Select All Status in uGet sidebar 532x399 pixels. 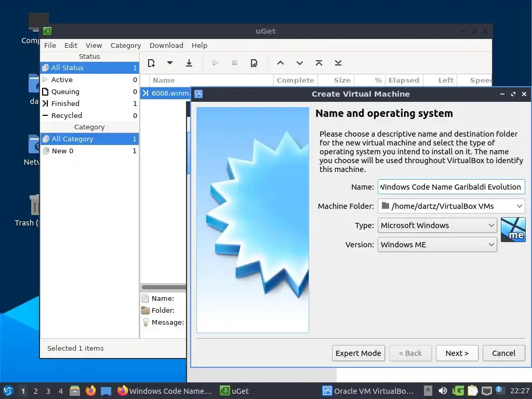tap(89, 68)
